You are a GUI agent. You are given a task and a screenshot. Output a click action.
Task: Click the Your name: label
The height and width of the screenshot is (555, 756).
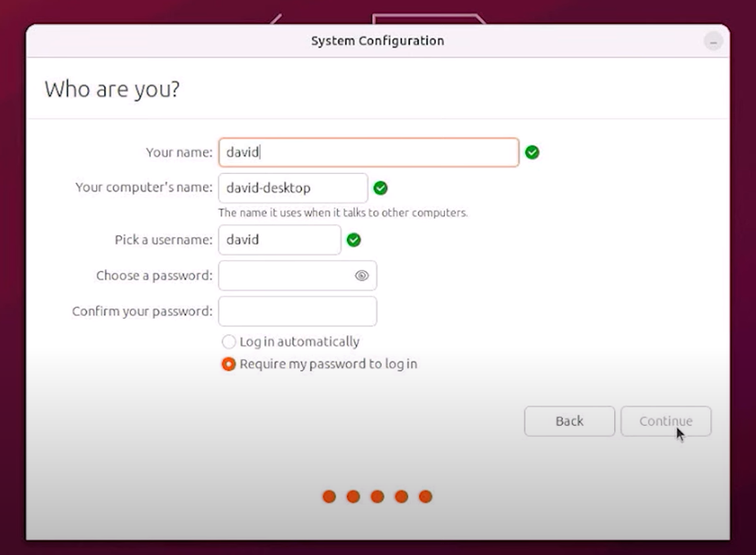point(178,153)
